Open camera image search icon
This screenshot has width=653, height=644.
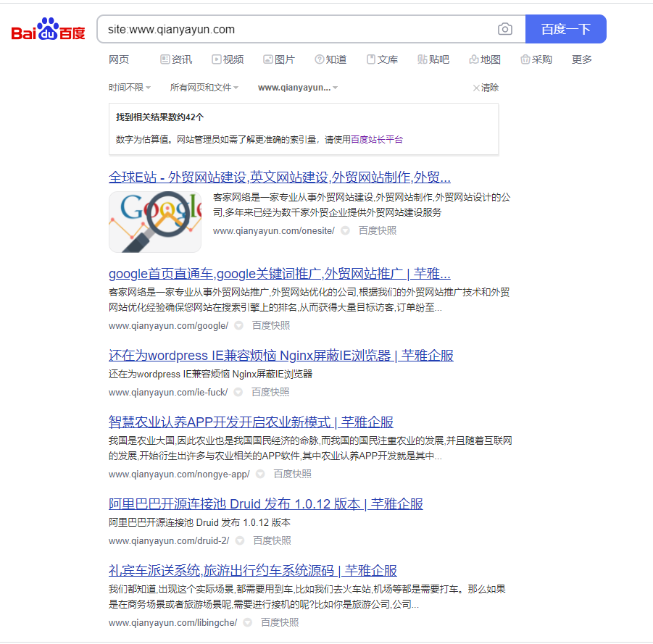[504, 30]
